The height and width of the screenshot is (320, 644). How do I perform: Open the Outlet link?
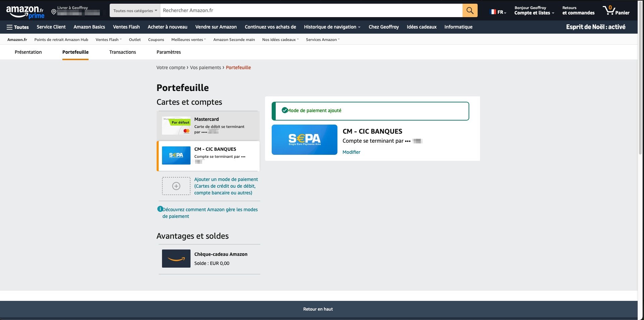coord(135,40)
